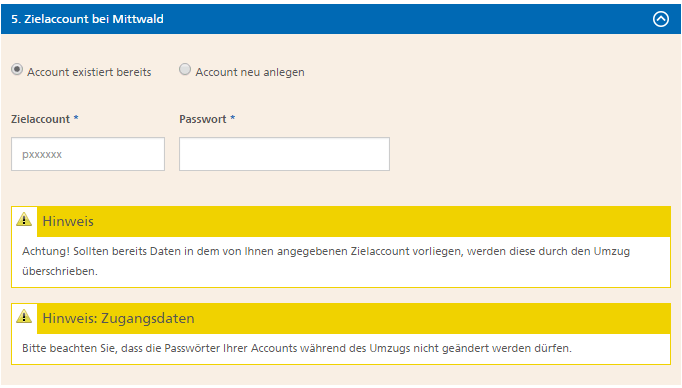Click the Passwort field label

[203, 119]
